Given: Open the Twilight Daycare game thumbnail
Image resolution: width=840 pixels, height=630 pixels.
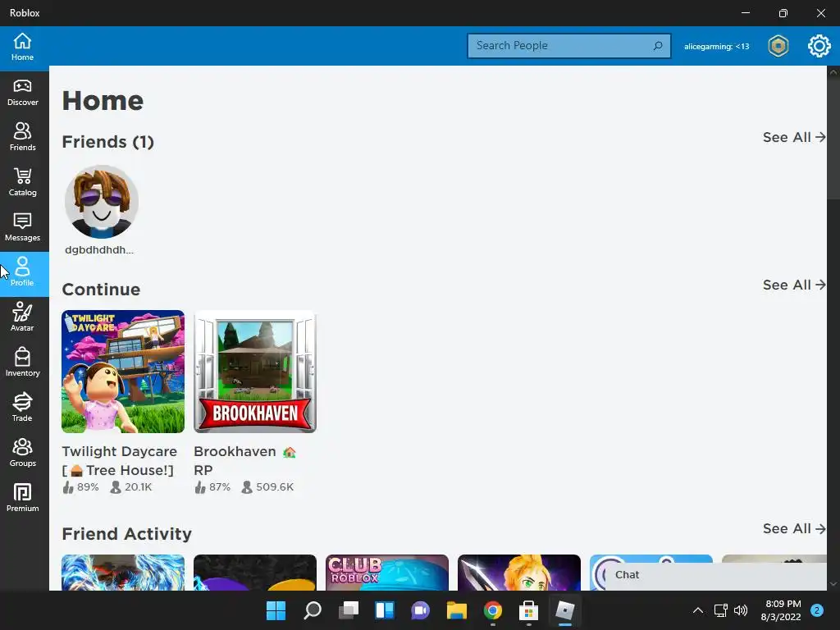Looking at the screenshot, I should click(123, 372).
